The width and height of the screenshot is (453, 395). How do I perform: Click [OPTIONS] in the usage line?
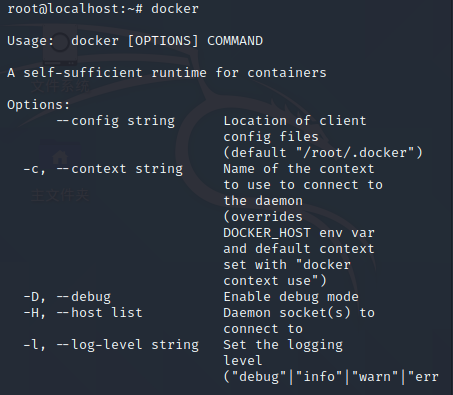click(163, 41)
